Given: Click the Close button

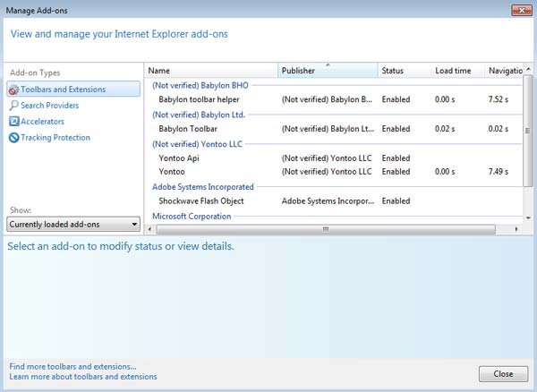Looking at the screenshot, I should click(503, 374).
